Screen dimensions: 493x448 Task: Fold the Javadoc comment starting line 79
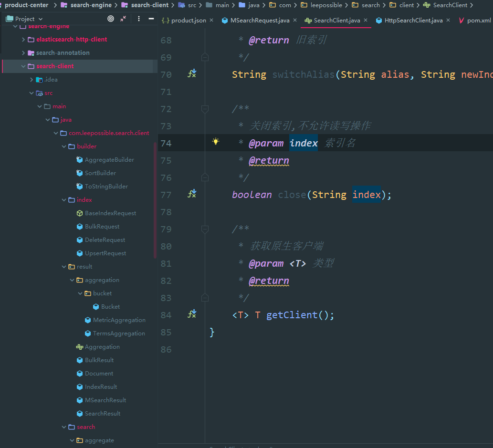coord(205,229)
